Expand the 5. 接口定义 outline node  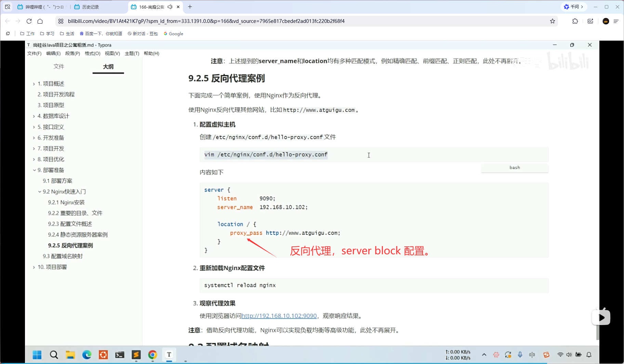click(34, 127)
